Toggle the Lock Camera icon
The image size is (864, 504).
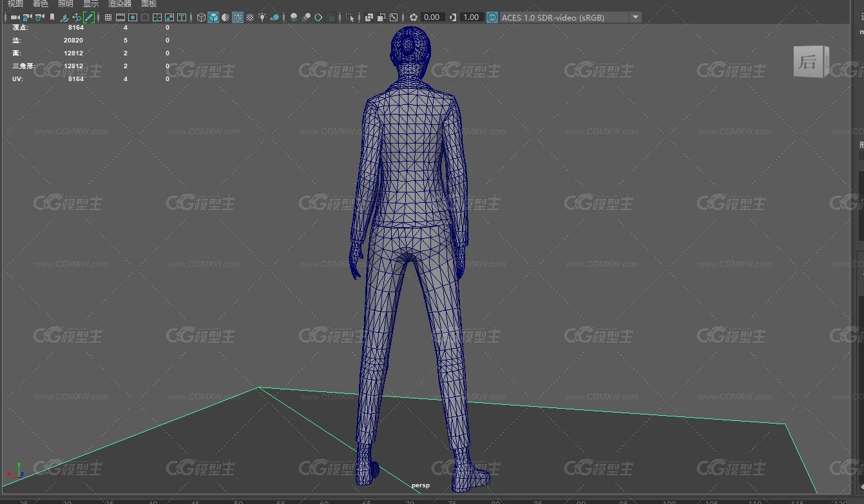pyautogui.click(x=28, y=17)
